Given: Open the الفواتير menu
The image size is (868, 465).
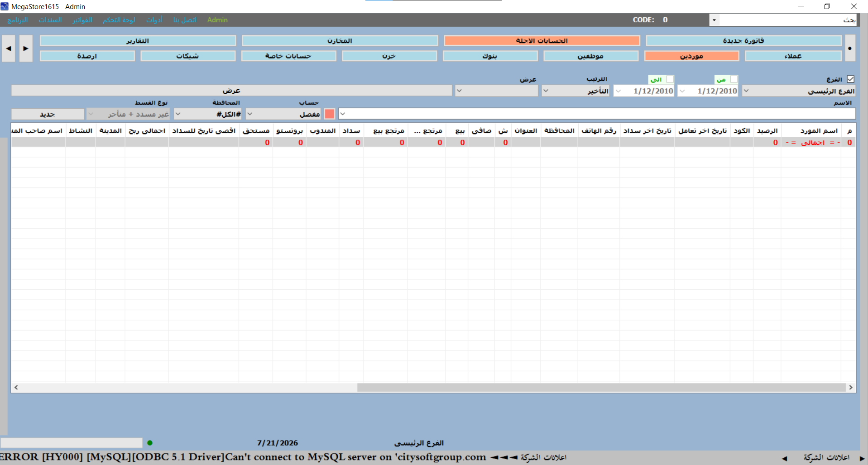Looking at the screenshot, I should pos(82,20).
